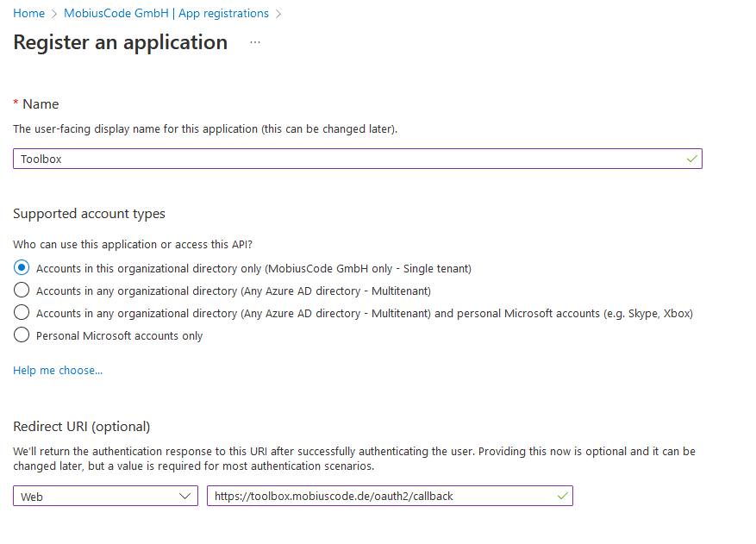756x544 pixels.
Task: Click the red asterisk beside the Name label
Action: tap(16, 103)
